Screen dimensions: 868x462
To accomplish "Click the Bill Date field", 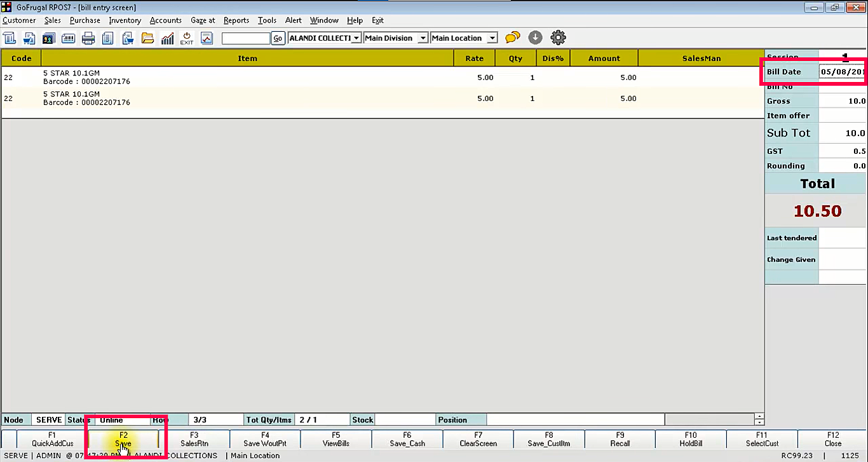I will point(843,72).
